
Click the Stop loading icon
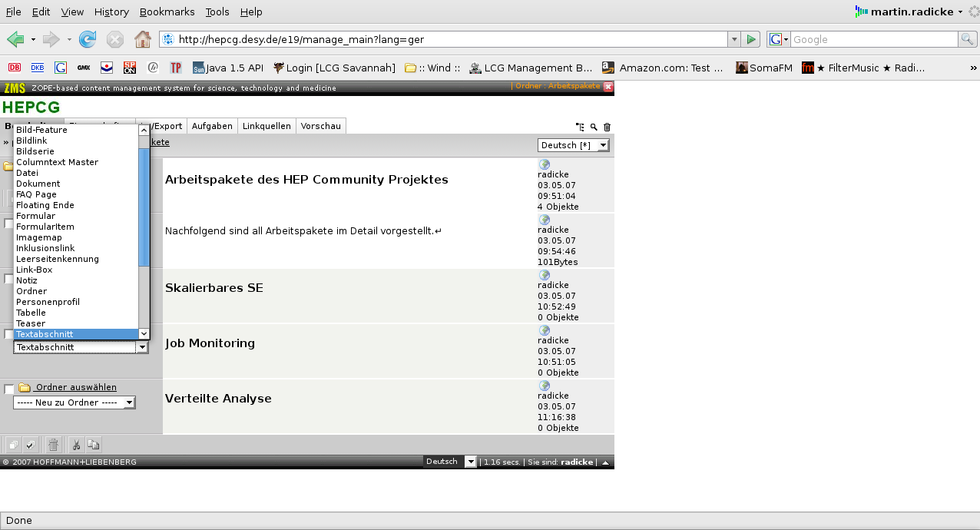pos(115,39)
